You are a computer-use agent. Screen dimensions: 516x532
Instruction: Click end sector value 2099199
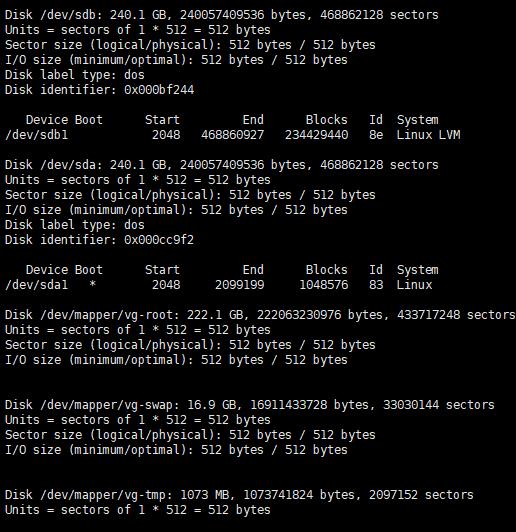240,285
